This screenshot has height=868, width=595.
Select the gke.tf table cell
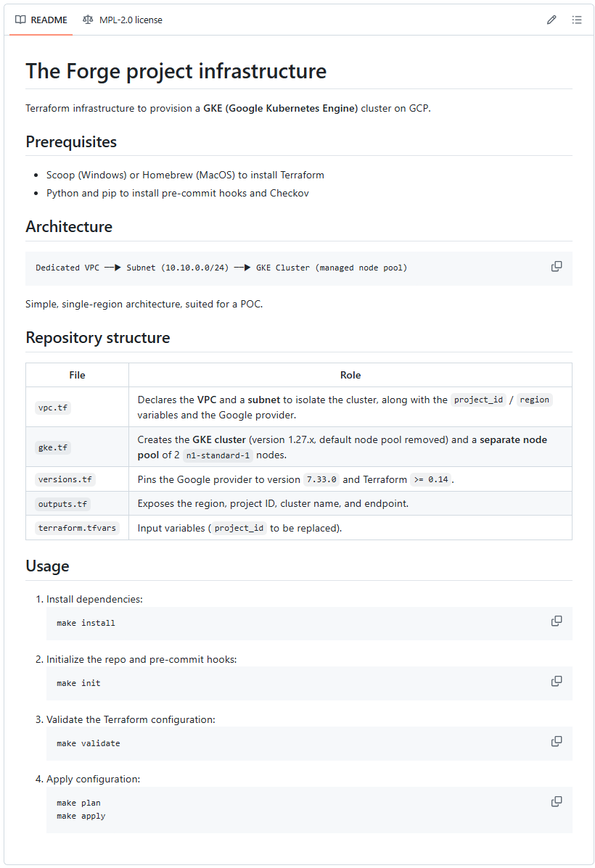(77, 447)
